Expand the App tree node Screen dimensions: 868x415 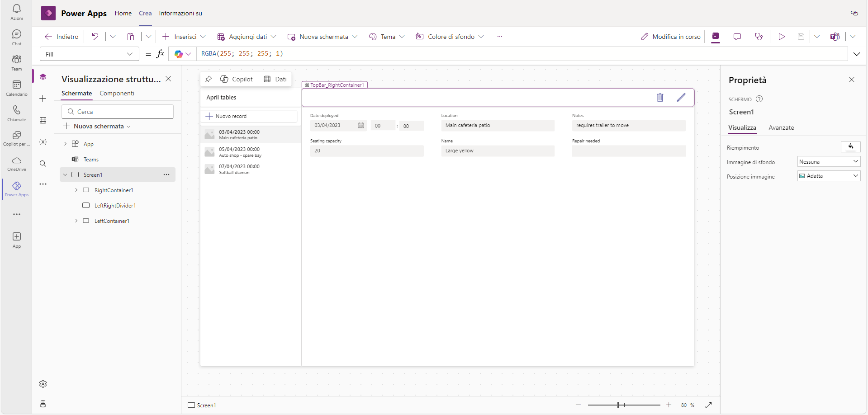click(65, 144)
